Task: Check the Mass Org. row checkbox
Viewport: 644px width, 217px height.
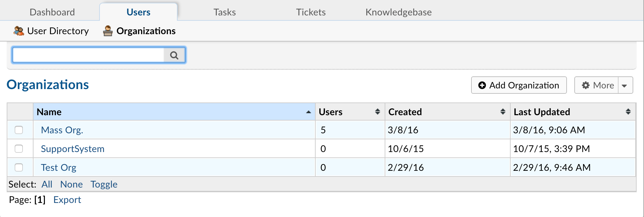Action: coord(19,130)
